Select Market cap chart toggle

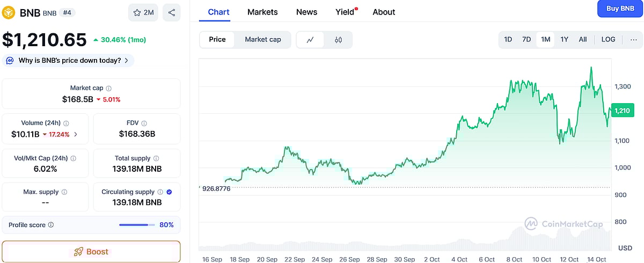(x=263, y=40)
